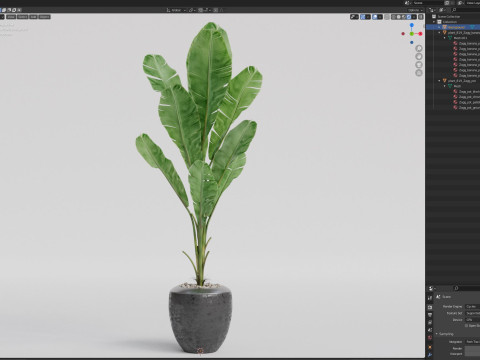Open the Feature Set dropdown

pos(473,313)
